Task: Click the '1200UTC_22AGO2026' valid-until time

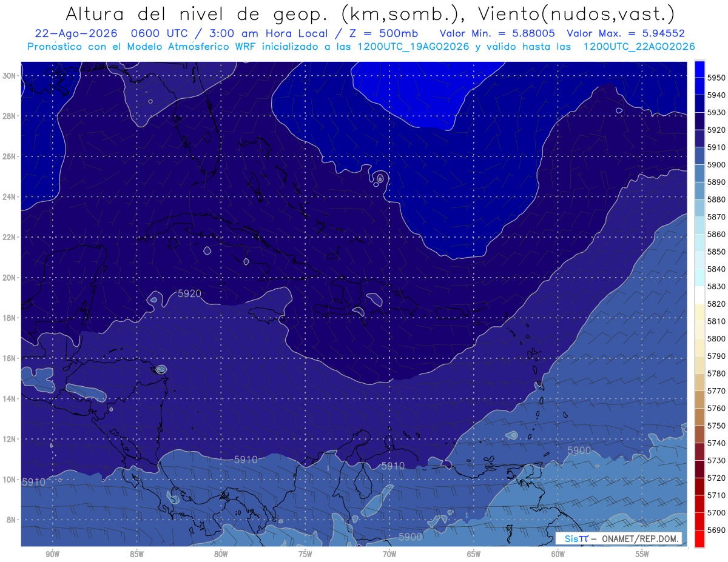Action: click(x=639, y=47)
